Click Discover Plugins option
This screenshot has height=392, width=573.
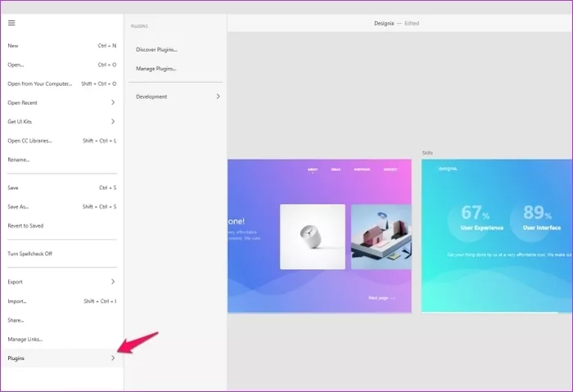click(156, 50)
